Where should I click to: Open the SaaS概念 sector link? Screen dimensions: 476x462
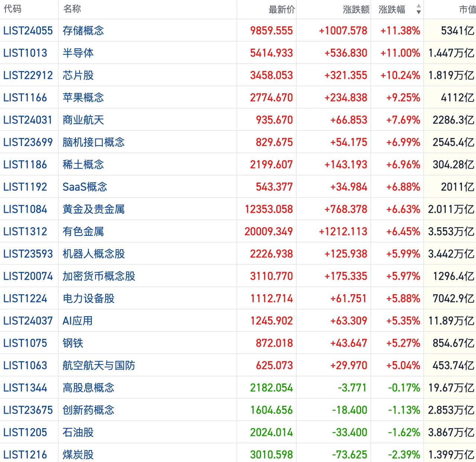pyautogui.click(x=85, y=187)
